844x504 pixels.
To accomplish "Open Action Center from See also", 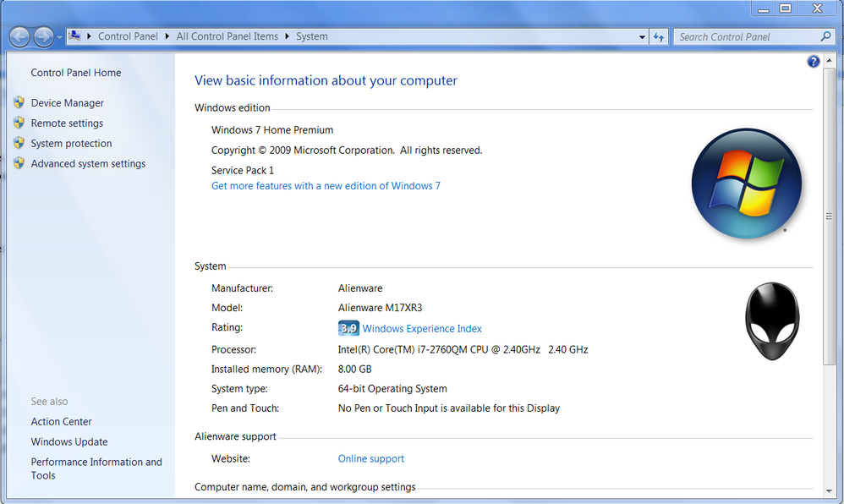I will coord(62,422).
